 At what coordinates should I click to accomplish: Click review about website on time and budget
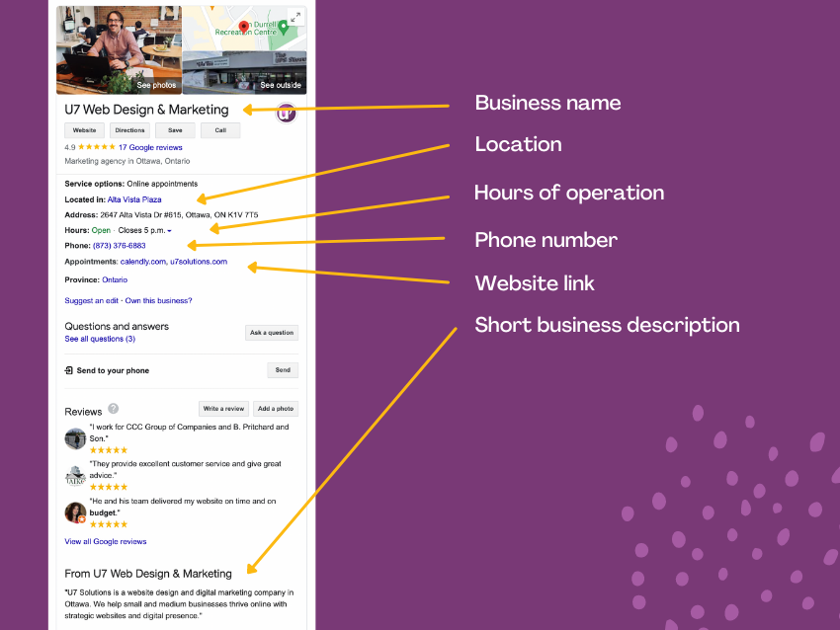(x=183, y=507)
